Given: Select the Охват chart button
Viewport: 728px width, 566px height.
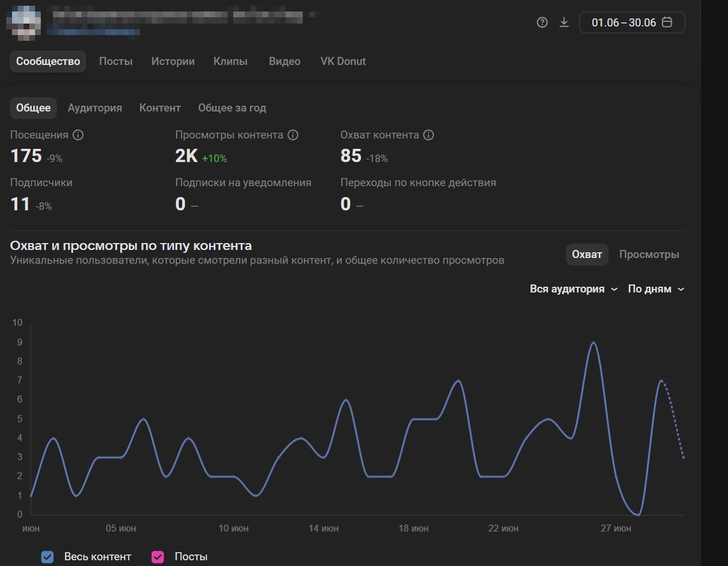Looking at the screenshot, I should (x=587, y=255).
